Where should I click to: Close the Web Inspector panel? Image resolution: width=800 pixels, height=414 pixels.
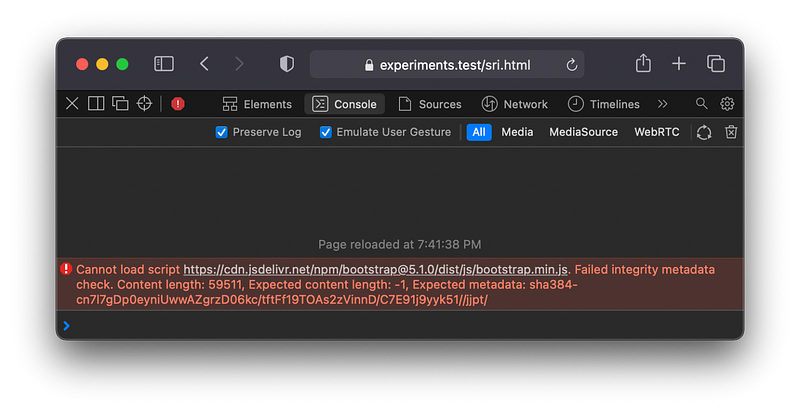pos(72,104)
